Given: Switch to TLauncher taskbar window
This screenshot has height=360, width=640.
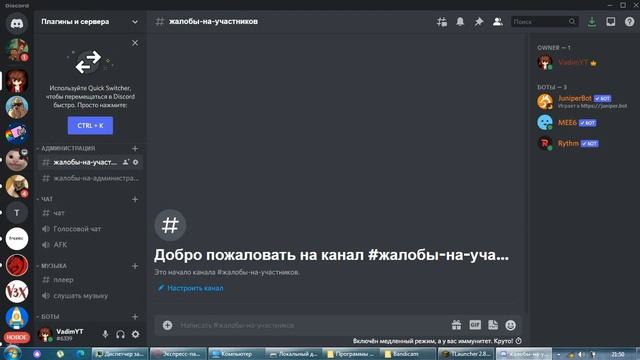Looking at the screenshot, I should 467,354.
